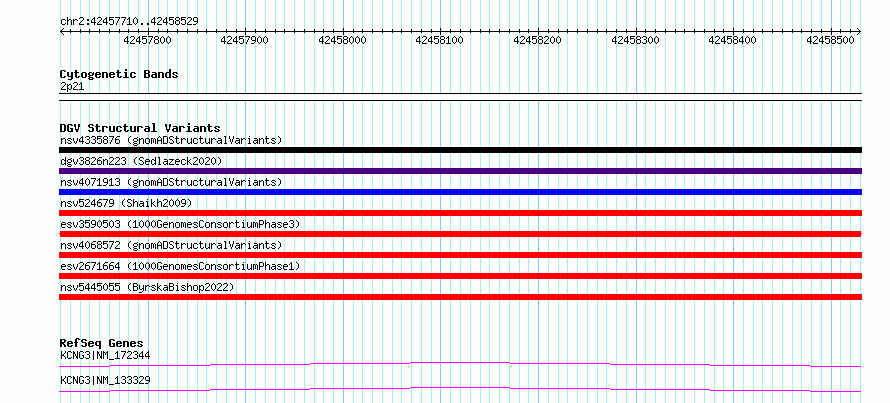This screenshot has height=403, width=890.
Task: Open gene KCNG3|NM_133329 label
Action: coord(105,380)
